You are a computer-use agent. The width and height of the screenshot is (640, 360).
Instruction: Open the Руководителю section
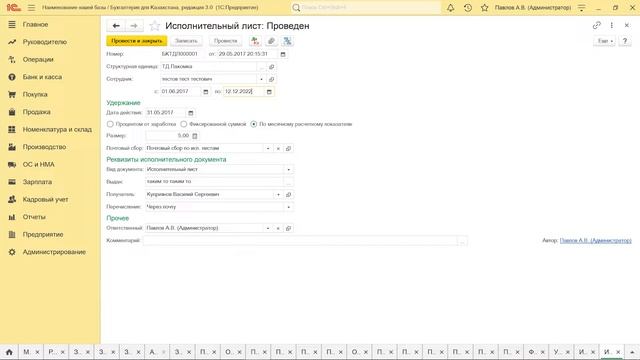44,42
